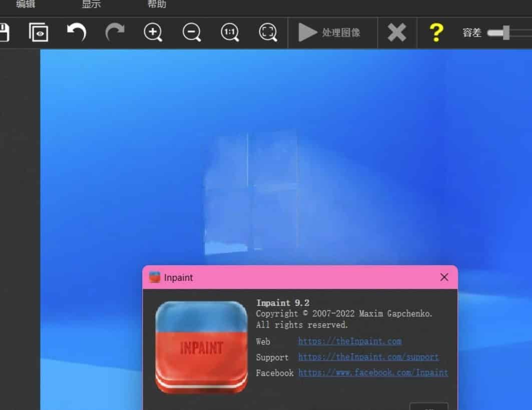The width and height of the screenshot is (532, 410).
Task: Click the 容差 label
Action: (x=472, y=33)
